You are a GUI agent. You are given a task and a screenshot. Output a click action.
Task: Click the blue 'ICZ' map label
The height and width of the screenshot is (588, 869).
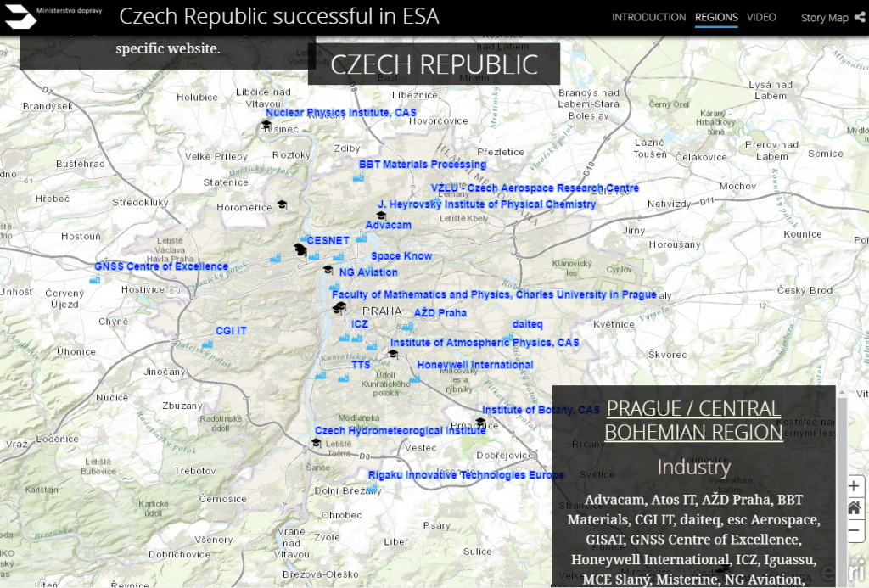(360, 323)
